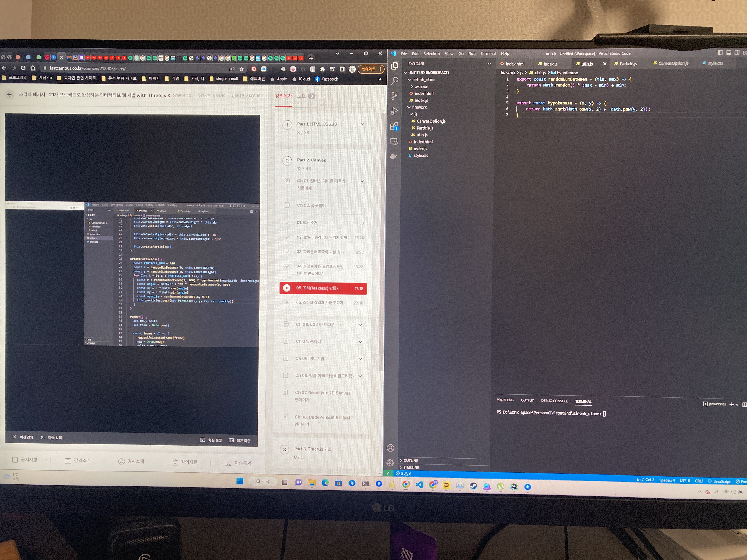Click the back arrow beside the course title

tap(9, 94)
